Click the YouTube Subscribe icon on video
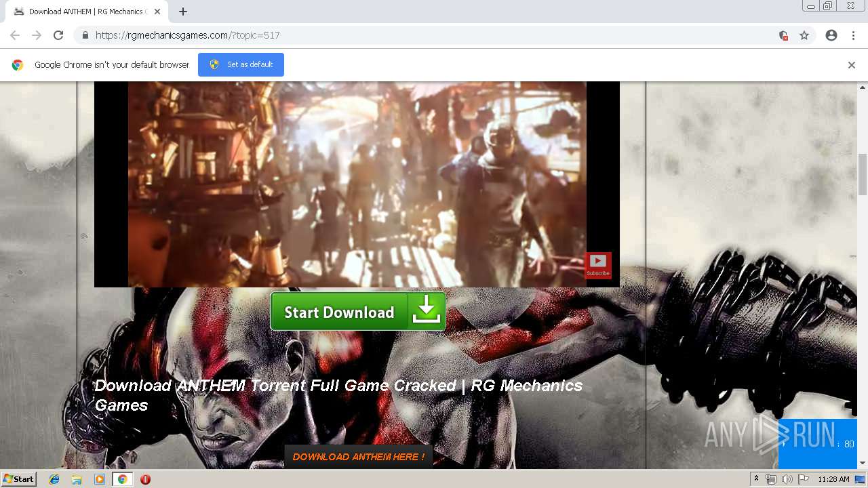This screenshot has height=488, width=868. coord(597,265)
